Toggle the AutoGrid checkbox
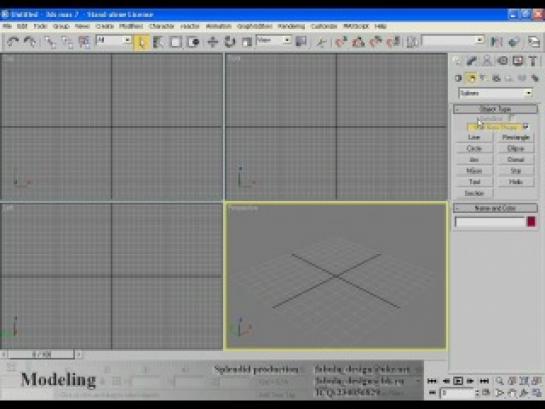 (511, 118)
